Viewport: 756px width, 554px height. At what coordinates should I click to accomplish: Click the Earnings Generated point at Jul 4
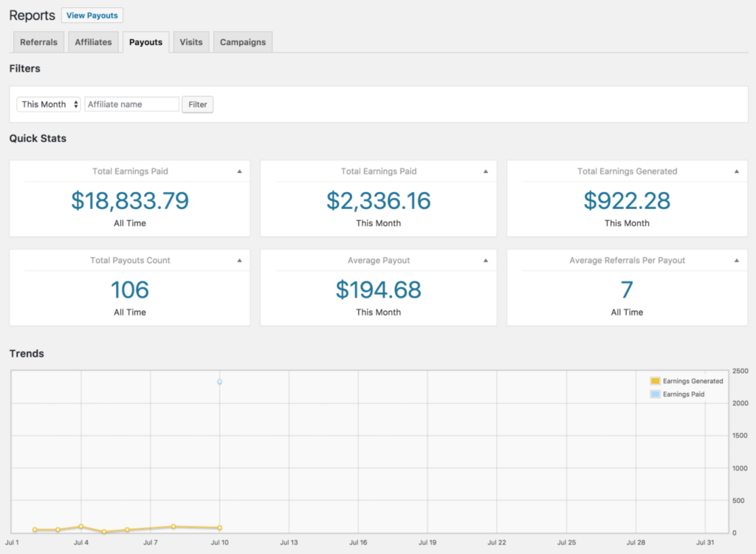point(80,527)
